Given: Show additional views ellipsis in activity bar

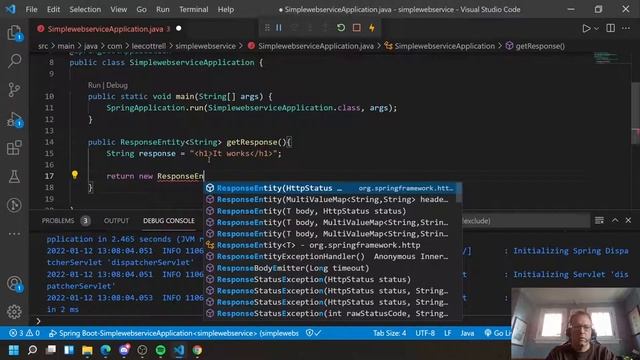Looking at the screenshot, I should click(x=14, y=234).
